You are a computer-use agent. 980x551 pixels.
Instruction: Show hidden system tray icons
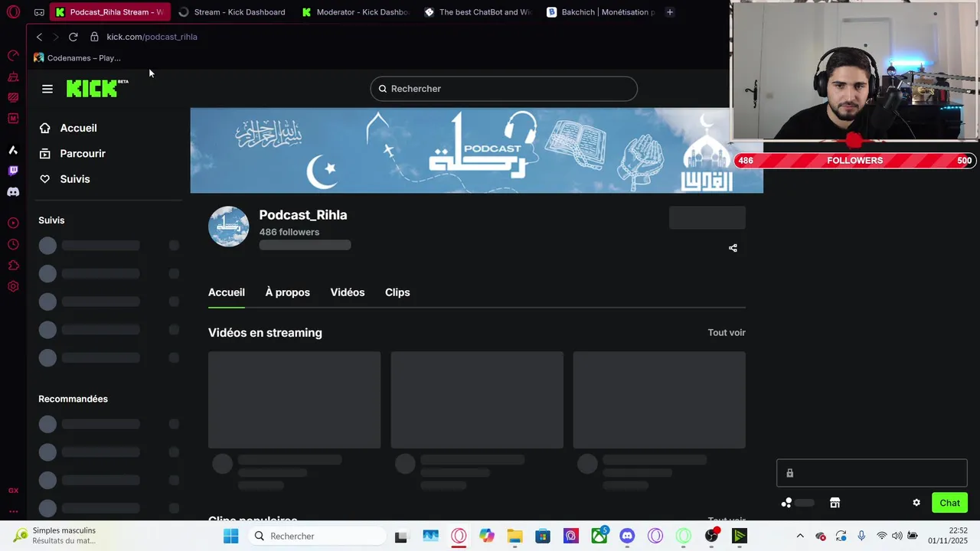(800, 536)
